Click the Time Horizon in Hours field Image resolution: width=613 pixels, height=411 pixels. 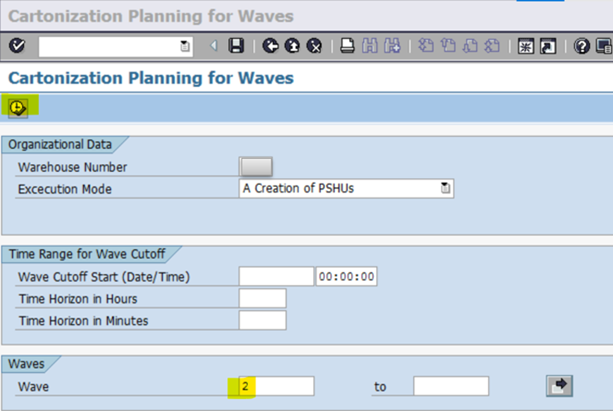tap(262, 299)
